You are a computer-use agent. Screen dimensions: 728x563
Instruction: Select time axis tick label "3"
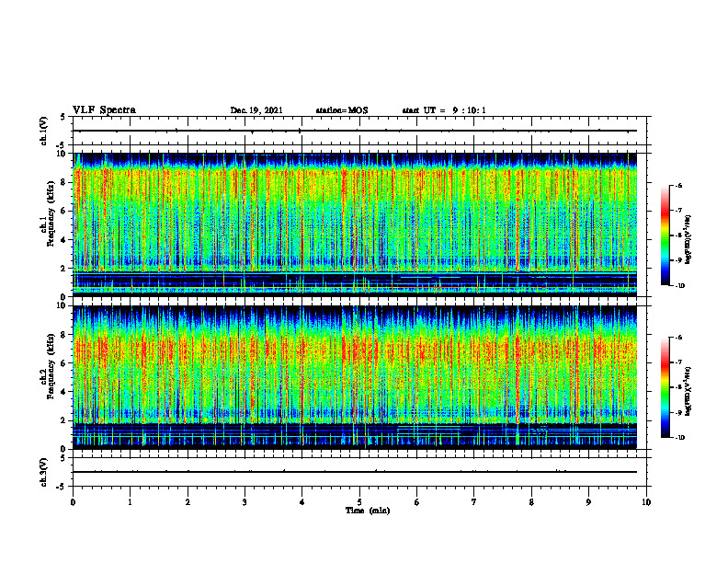[x=245, y=502]
